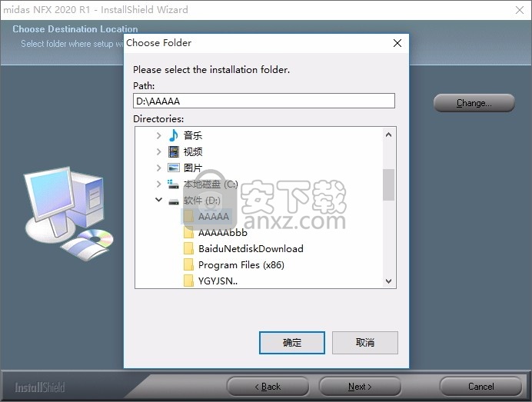
Task: Expand the 本地磁盘 (C:) node
Action: [x=158, y=184]
